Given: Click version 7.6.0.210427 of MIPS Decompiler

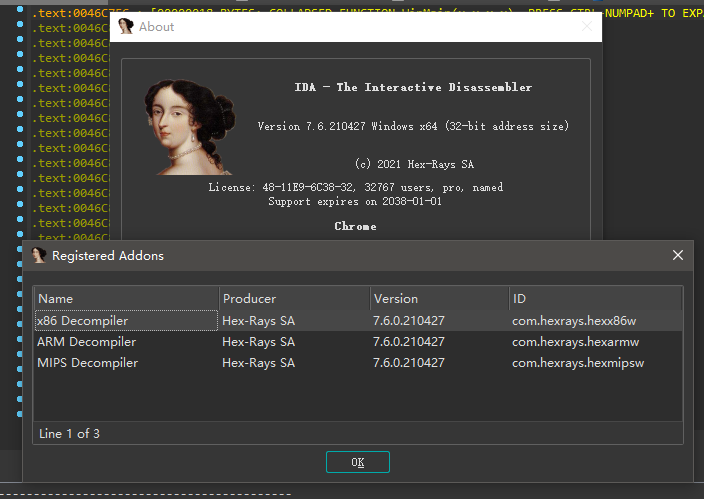Looking at the screenshot, I should 409,363.
